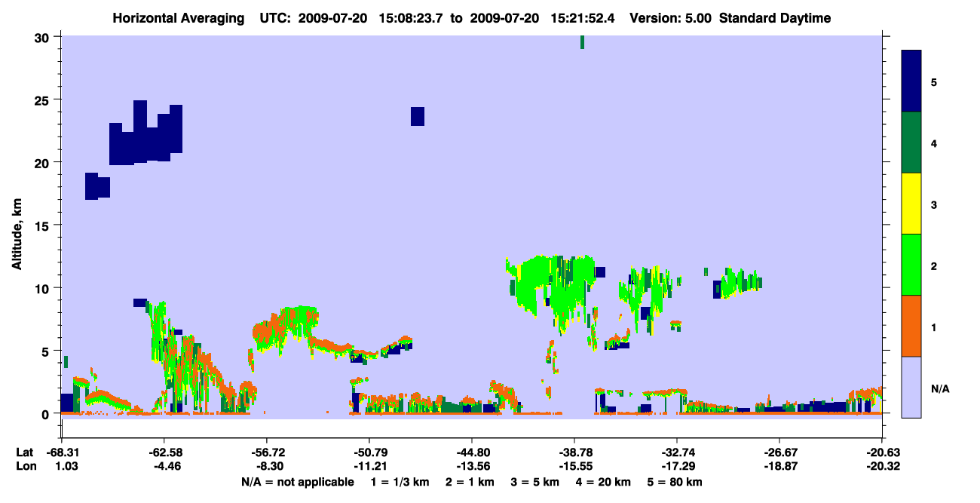Click latitude value -68.31

(x=62, y=452)
